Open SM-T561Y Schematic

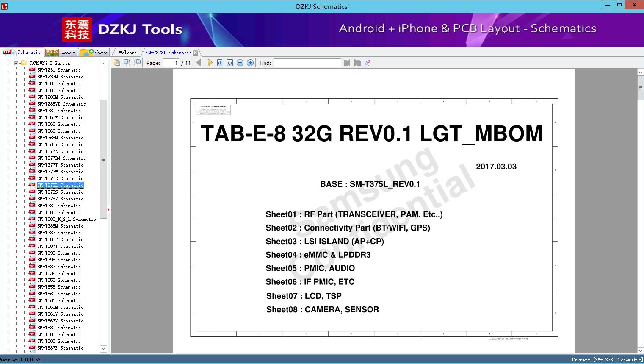(60, 314)
